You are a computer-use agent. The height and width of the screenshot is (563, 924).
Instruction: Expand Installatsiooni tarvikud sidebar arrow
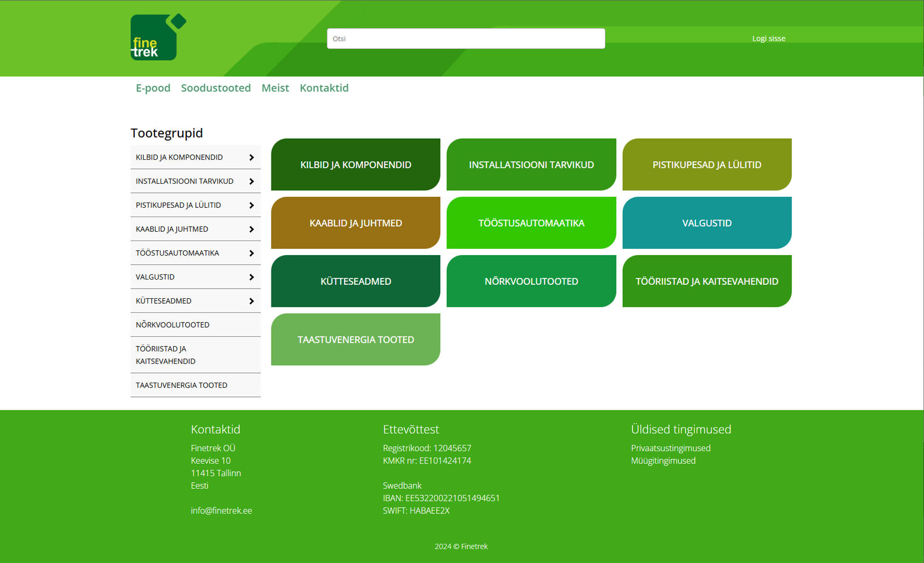[x=251, y=181]
